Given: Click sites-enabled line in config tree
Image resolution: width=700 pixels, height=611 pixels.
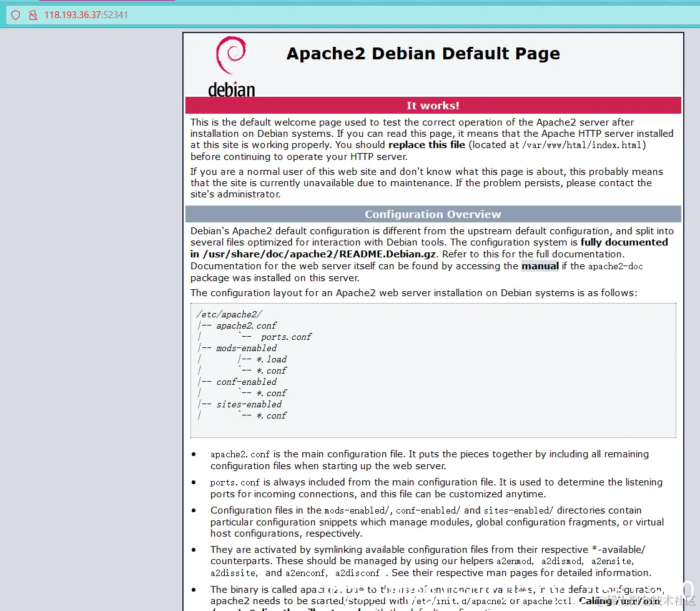Looking at the screenshot, I should pos(249,404).
